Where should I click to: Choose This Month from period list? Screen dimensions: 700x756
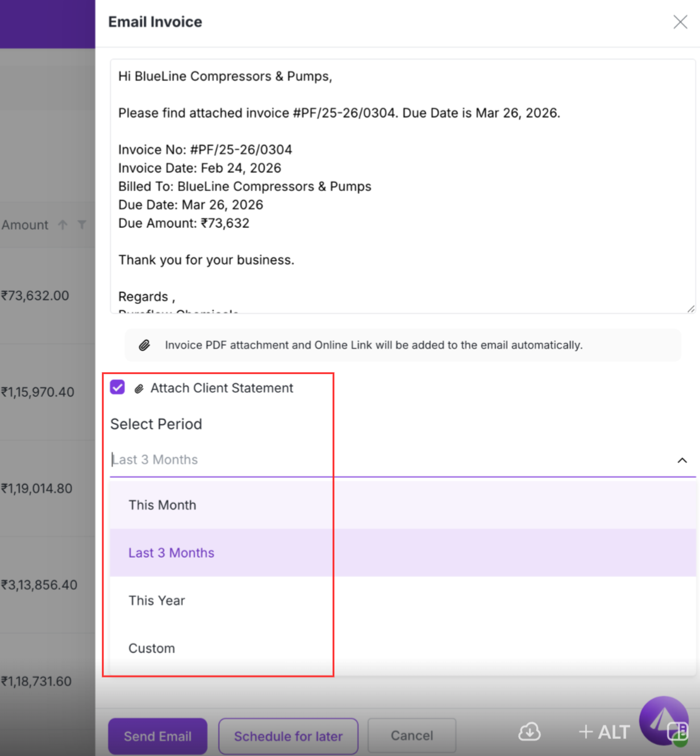point(163,505)
